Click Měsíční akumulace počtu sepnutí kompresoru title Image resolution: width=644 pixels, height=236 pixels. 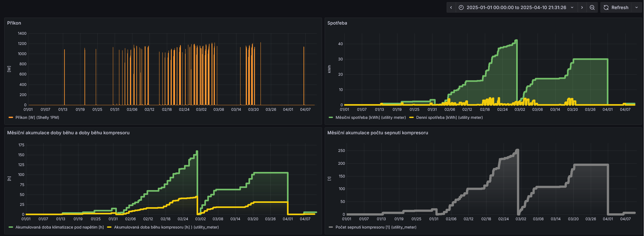pyautogui.click(x=377, y=133)
